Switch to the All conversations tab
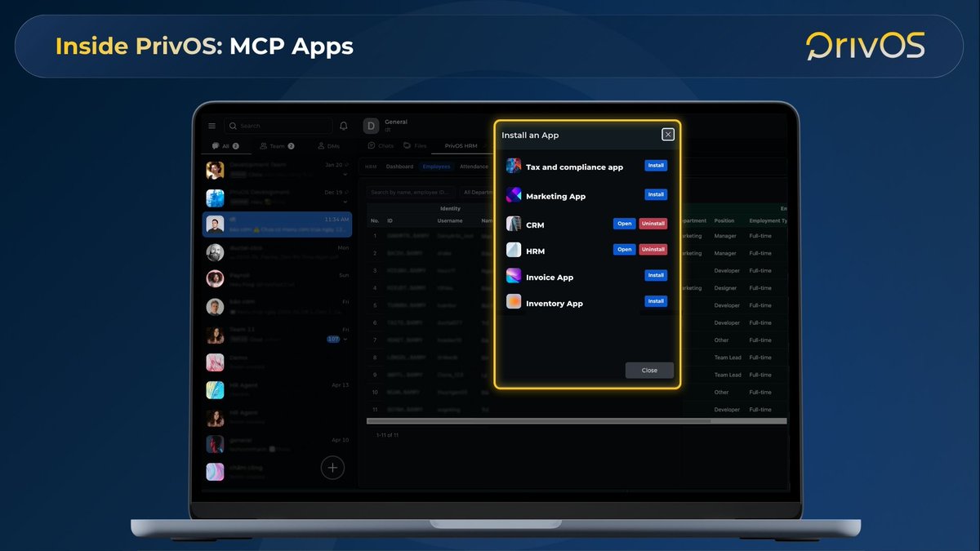The image size is (980, 551). tap(225, 146)
